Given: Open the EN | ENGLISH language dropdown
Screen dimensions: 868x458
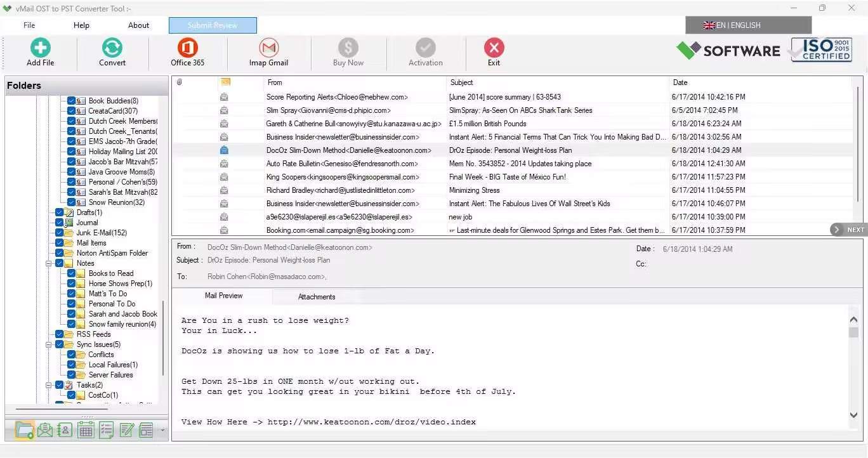Looking at the screenshot, I should 748,25.
